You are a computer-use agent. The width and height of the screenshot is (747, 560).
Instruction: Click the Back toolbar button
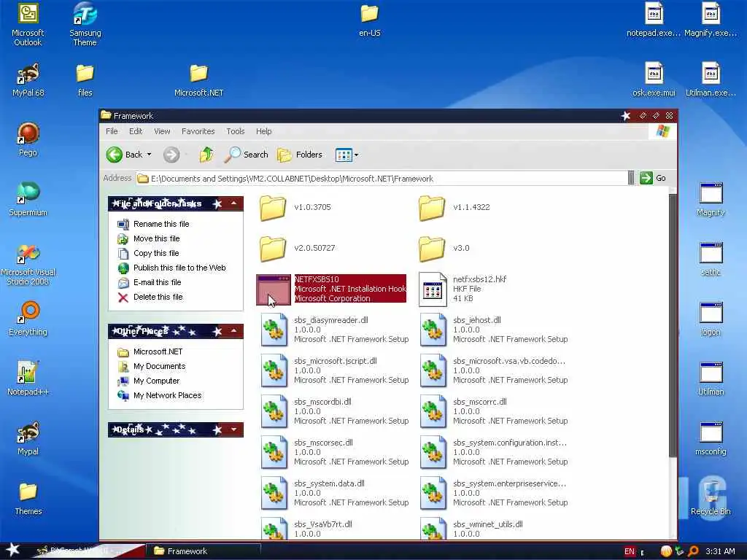click(x=124, y=155)
